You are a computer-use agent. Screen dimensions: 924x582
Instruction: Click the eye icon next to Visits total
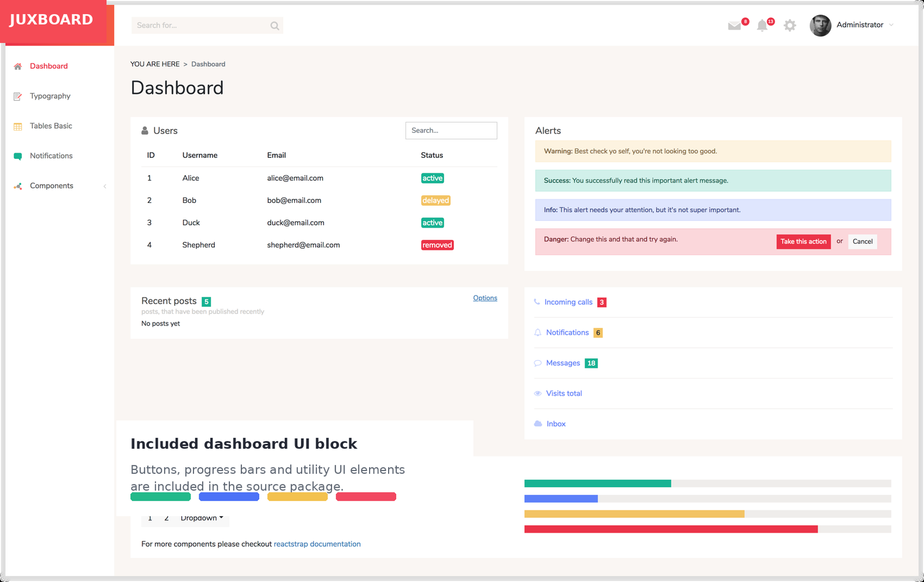[x=537, y=393]
